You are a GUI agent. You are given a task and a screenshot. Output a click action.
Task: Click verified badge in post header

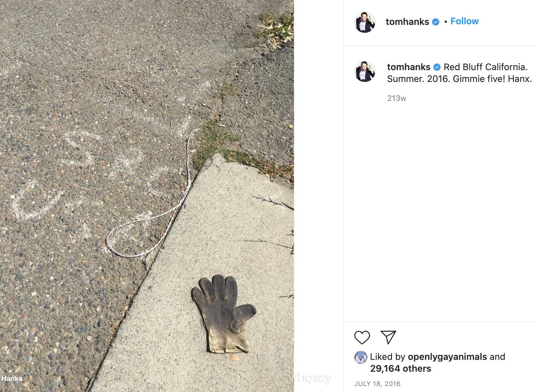[x=436, y=22]
